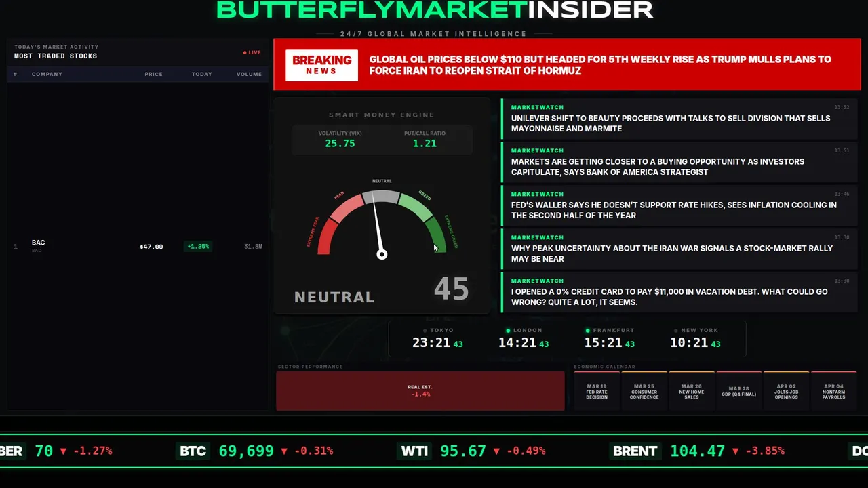Click the red LIVE indicator dot
The width and height of the screenshot is (868, 488).
(x=245, y=52)
